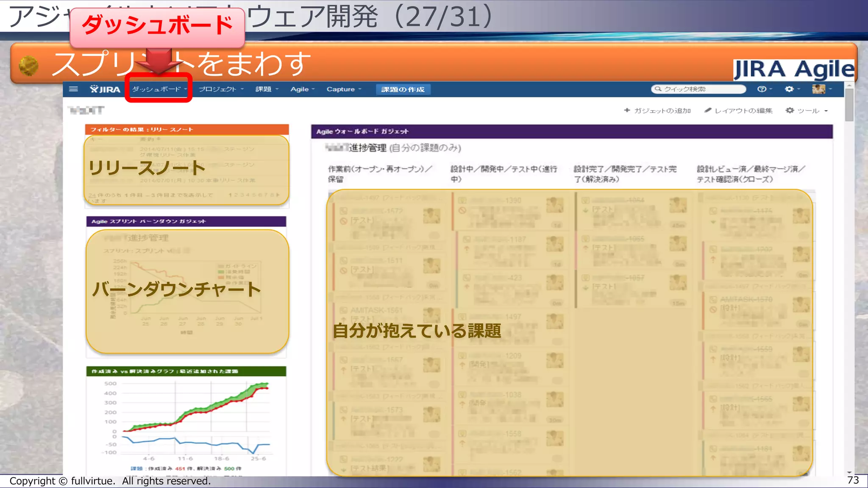Screen dimensions: 868x488
Task: Click the browser vertical scrollbar thumb
Action: (x=849, y=105)
